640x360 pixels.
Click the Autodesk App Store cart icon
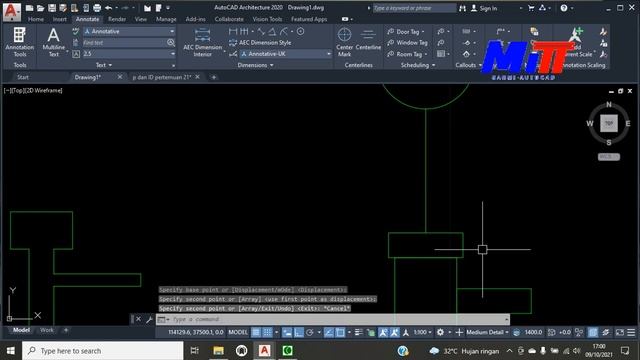(531, 8)
